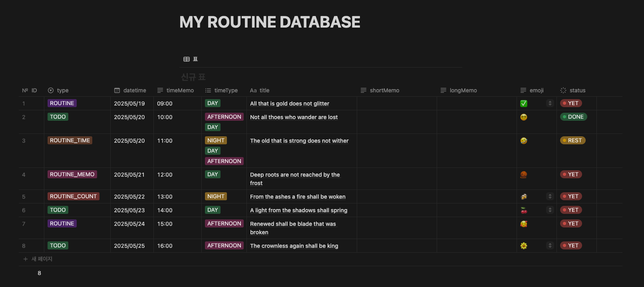Open page The crownless again shall be king
Screen dimensions: 644x287
pos(294,246)
